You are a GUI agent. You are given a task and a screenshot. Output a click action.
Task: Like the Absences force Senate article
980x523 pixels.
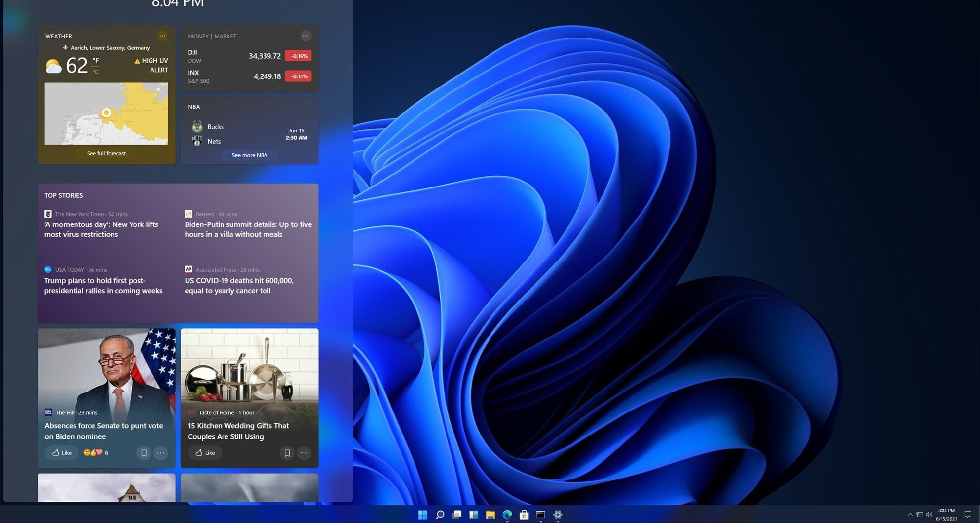click(61, 452)
